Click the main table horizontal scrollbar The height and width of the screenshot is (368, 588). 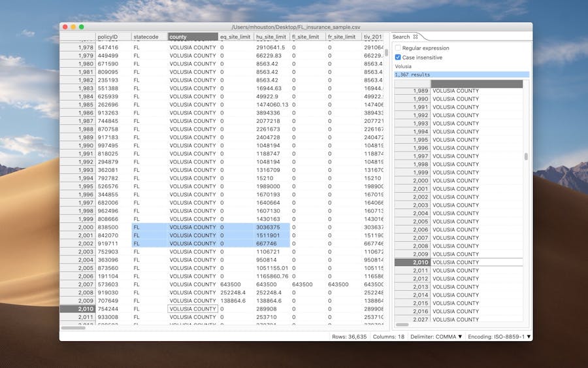coord(73,327)
